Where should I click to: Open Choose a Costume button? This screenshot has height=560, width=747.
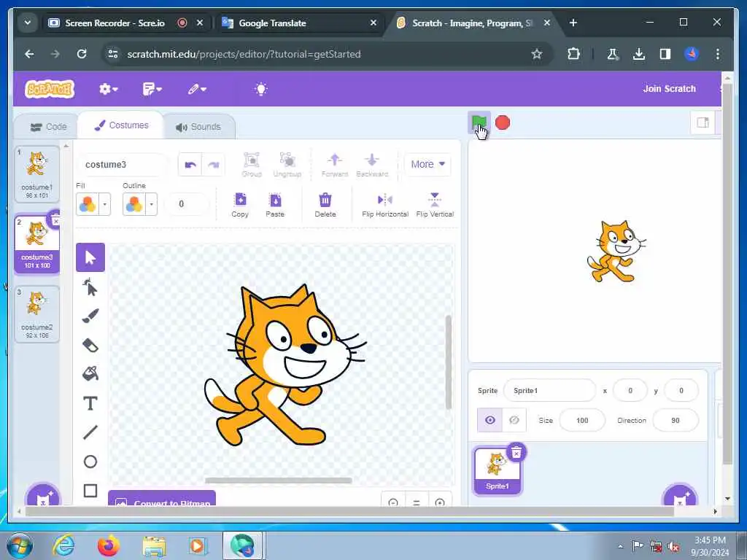coord(43,496)
